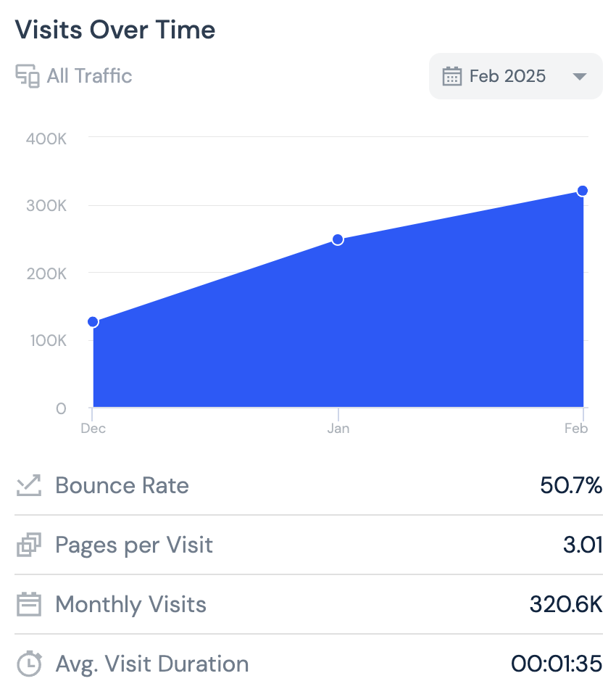
Task: Click the 400K y-axis label
Action: [x=46, y=138]
